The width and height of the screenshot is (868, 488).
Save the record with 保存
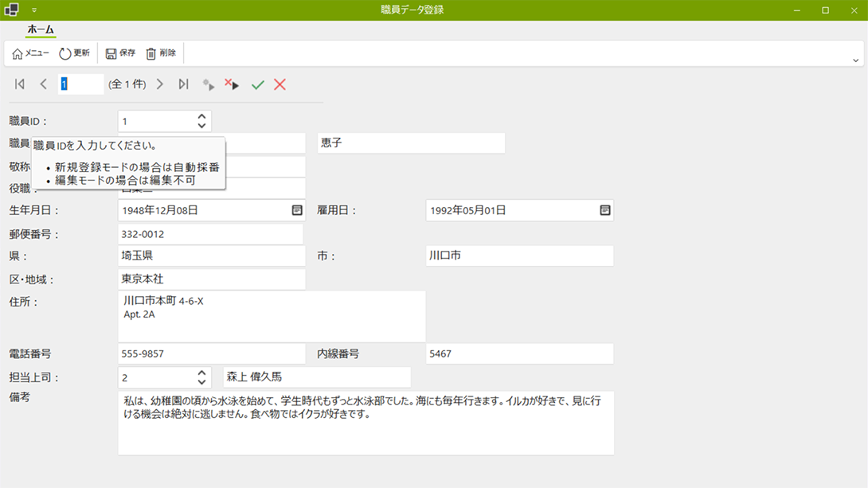121,53
